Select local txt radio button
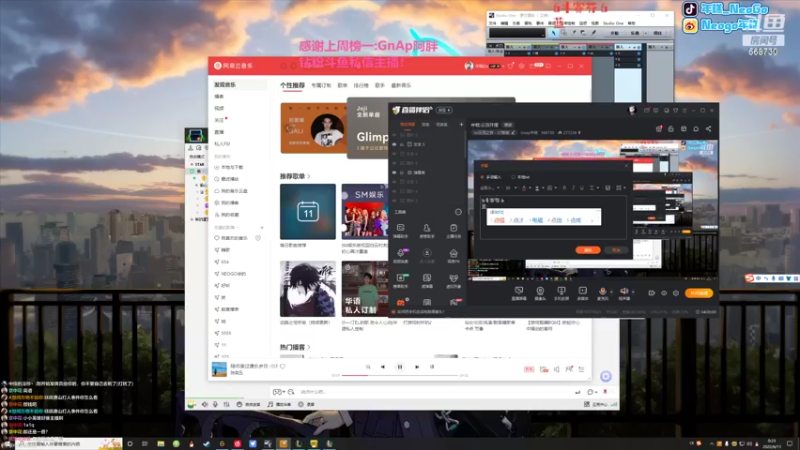 [x=513, y=177]
